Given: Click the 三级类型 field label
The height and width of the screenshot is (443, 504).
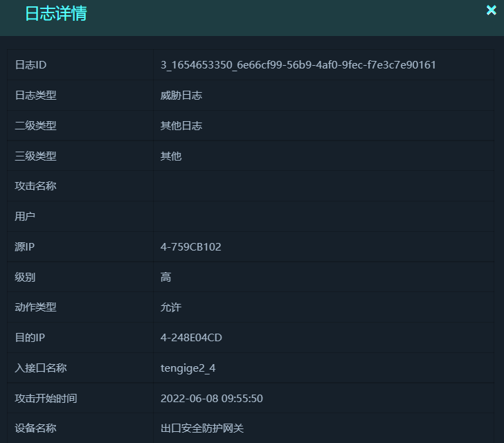Looking at the screenshot, I should [x=35, y=156].
